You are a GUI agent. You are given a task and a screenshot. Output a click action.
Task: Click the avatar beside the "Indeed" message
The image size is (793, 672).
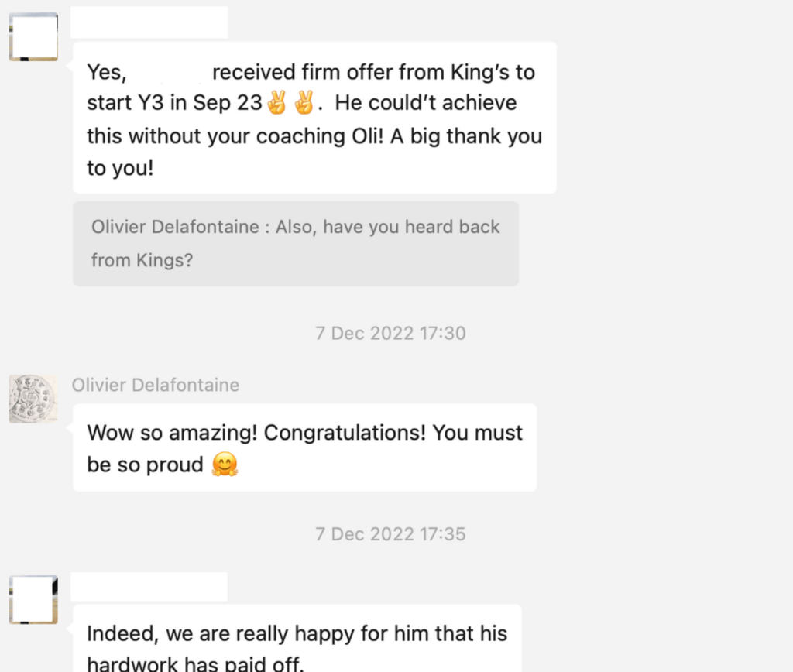(x=33, y=599)
